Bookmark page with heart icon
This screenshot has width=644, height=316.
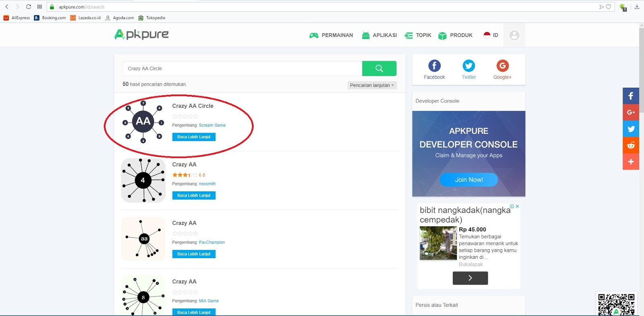tap(609, 7)
